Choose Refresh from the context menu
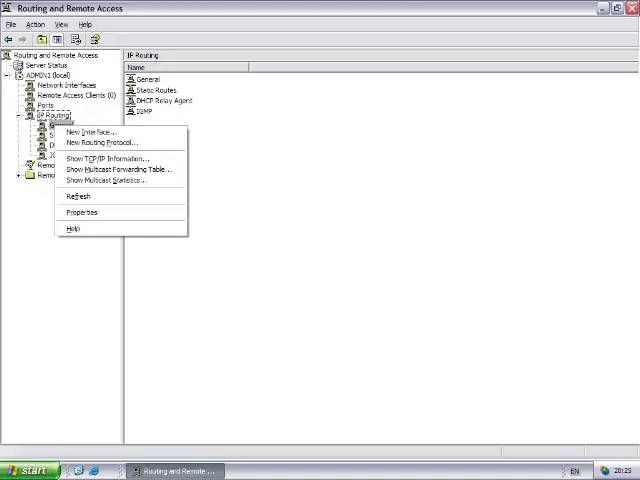 pyautogui.click(x=121, y=196)
